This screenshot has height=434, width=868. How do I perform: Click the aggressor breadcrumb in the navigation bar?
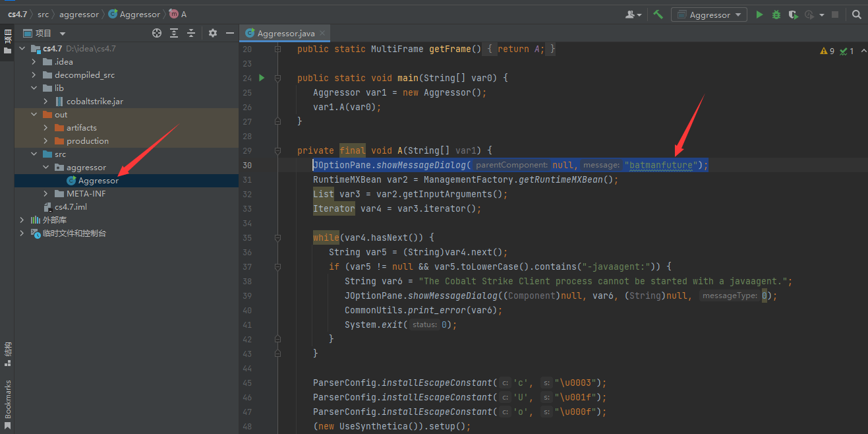[x=79, y=14]
